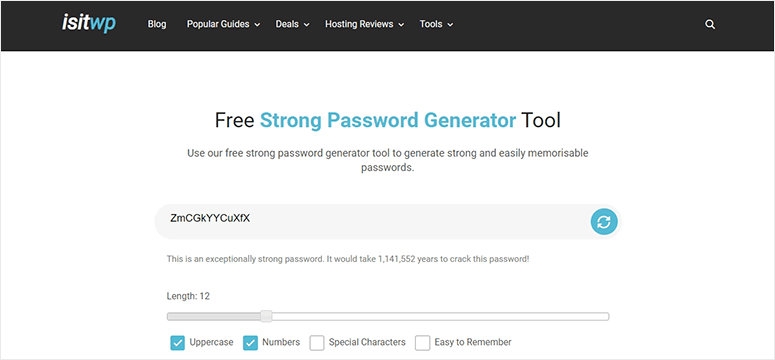The image size is (775, 360).
Task: Expand the Tools dropdown chevron
Action: point(450,25)
